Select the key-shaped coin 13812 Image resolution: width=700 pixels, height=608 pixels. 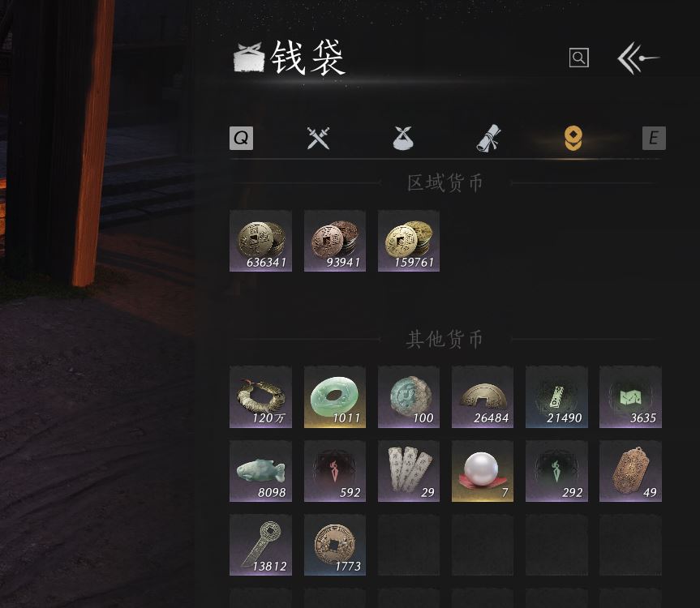tap(260, 545)
